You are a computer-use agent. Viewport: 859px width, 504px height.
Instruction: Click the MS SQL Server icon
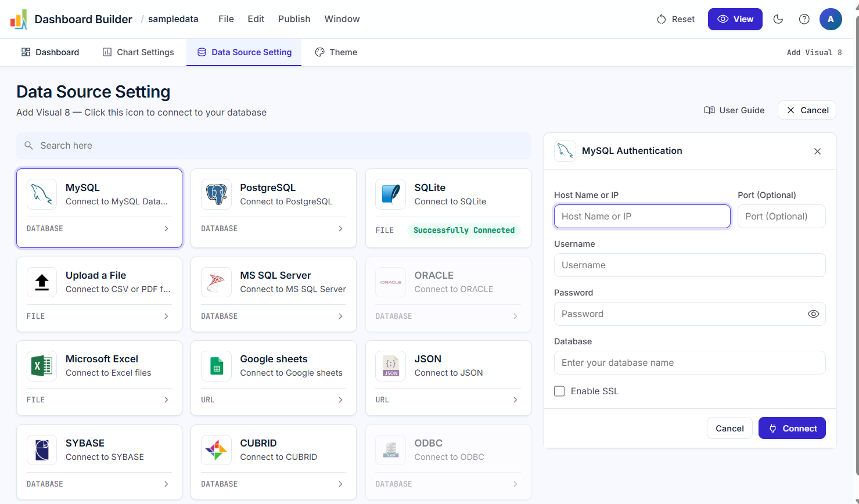(x=216, y=282)
